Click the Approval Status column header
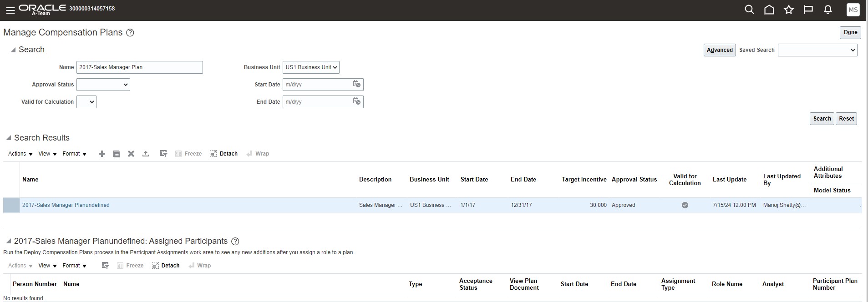The image size is (868, 302). 634,180
